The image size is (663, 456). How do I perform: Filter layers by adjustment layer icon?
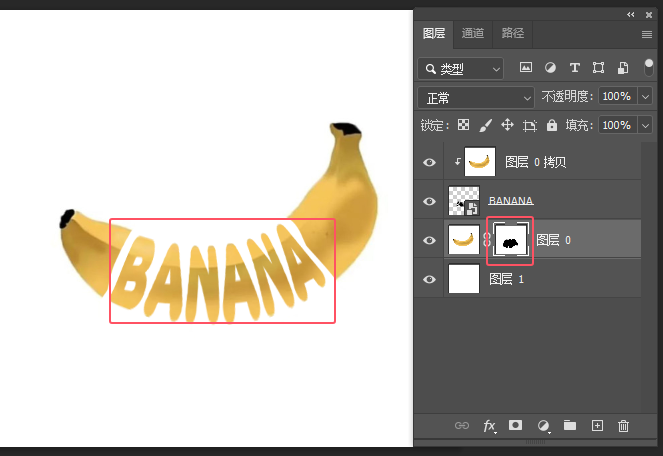pyautogui.click(x=550, y=67)
